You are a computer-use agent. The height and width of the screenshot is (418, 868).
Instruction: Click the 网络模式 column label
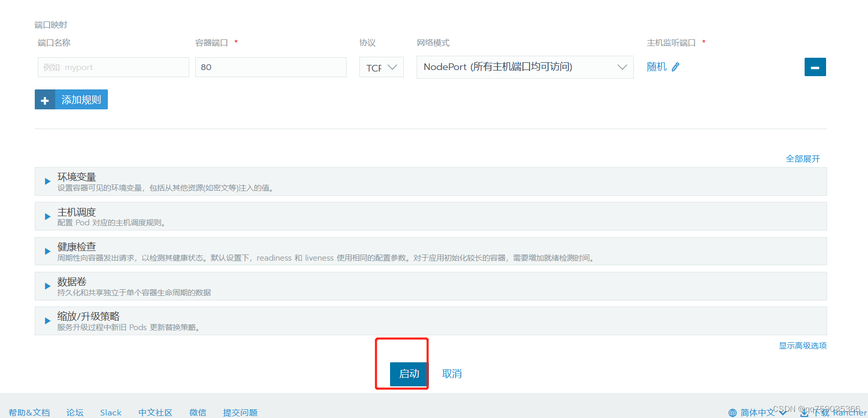[x=433, y=43]
